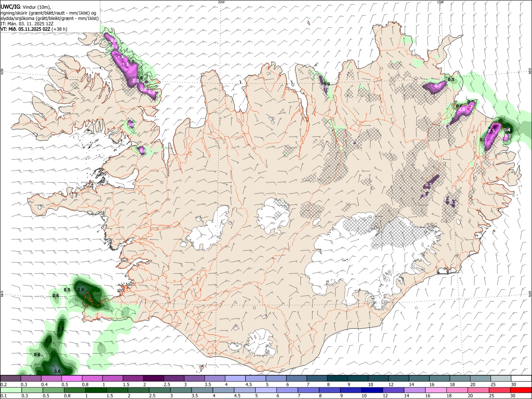Image resolution: width=532 pixels, height=399 pixels.
Task: Click the bottom legend swatch between 7 and 8
Action: 308,390
